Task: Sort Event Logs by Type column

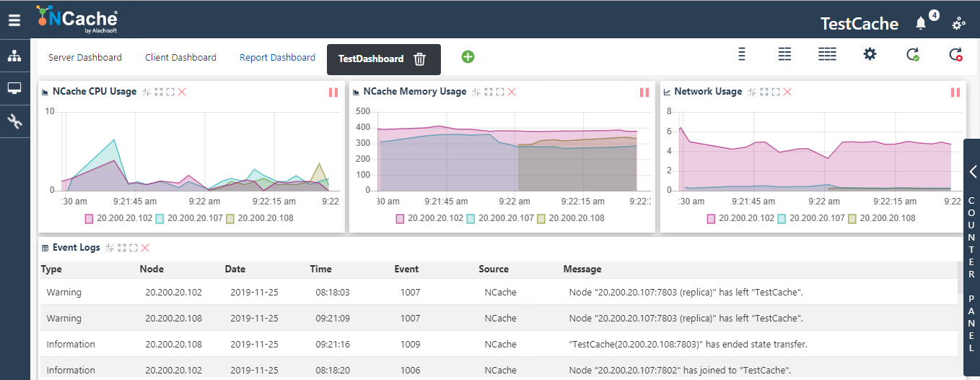Action: coord(51,269)
